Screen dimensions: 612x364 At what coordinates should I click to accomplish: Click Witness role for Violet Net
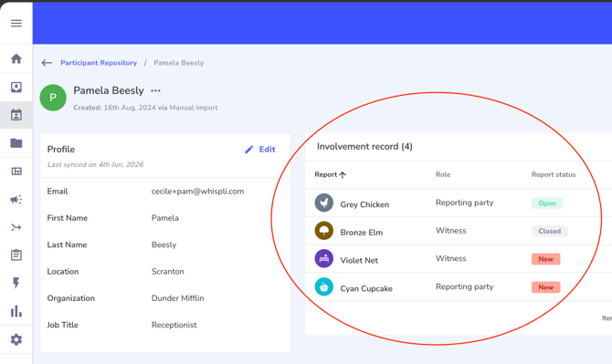(x=451, y=258)
